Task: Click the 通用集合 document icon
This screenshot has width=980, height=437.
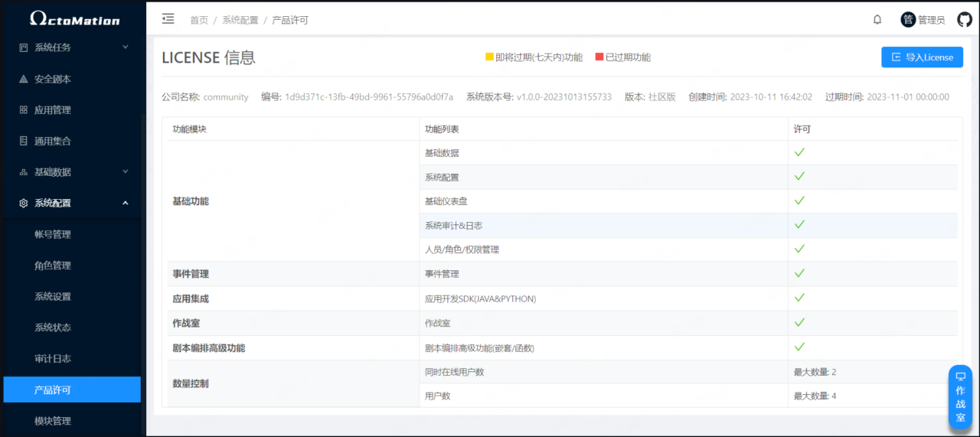Action: tap(23, 141)
